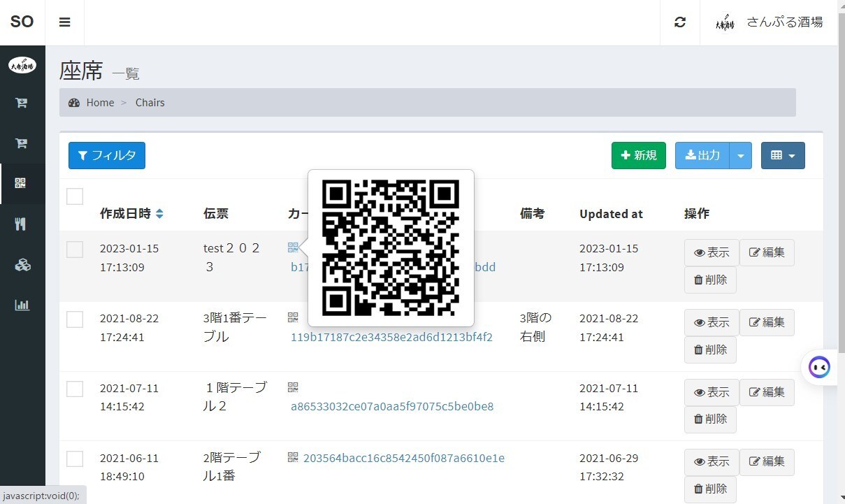Click 削除 for １階テーブル２ row

tap(710, 419)
